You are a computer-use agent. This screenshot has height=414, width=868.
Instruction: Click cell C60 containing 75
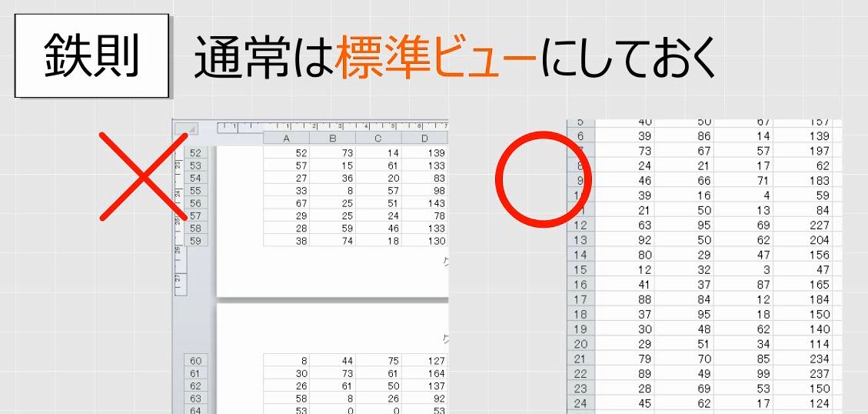pos(378,361)
